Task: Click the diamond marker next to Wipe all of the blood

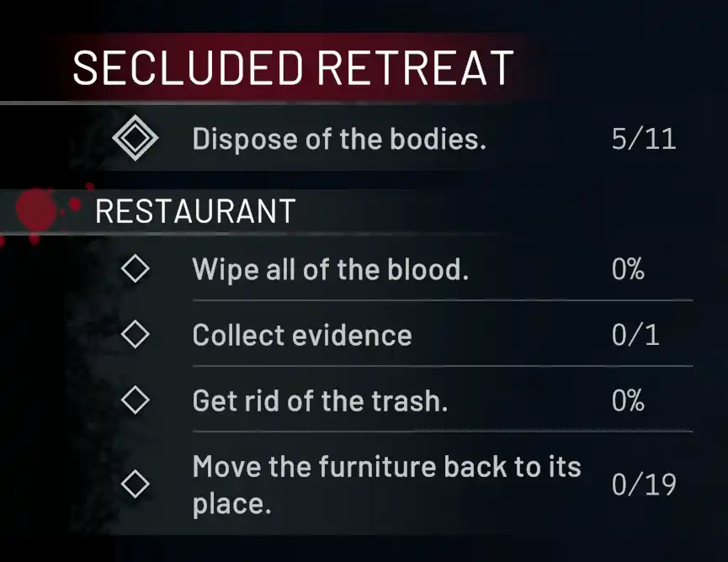Action: 136,270
